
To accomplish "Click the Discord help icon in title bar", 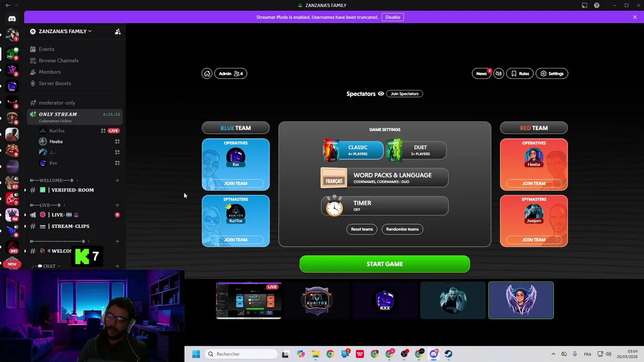I will [597, 6].
